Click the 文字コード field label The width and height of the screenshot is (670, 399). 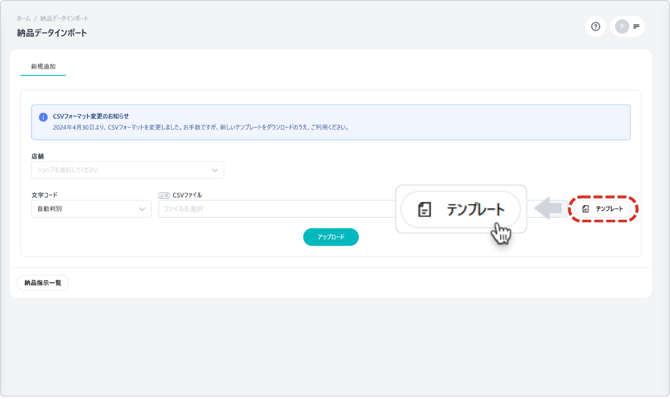coord(44,195)
